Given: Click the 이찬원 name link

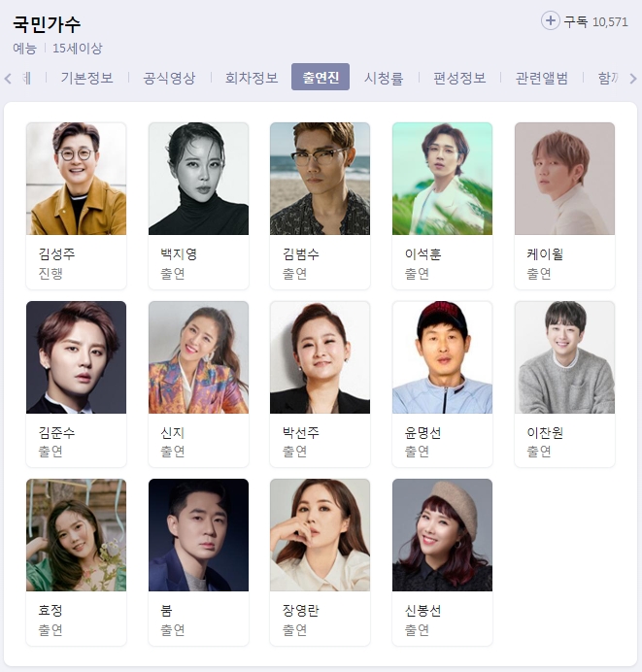Looking at the screenshot, I should [x=545, y=433].
